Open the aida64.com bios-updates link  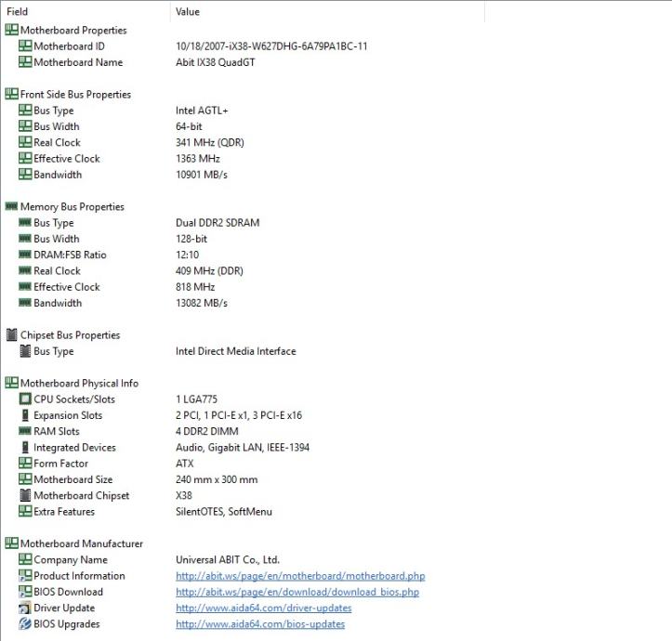click(260, 624)
